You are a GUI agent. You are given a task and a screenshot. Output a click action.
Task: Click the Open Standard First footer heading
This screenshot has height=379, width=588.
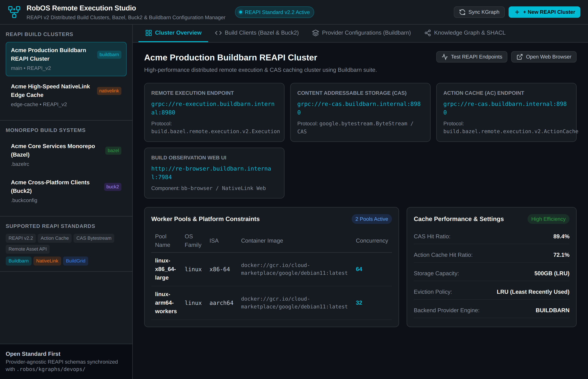coord(33,354)
